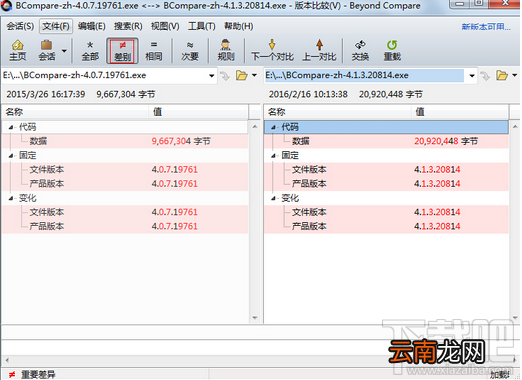
Task: Click right file date 2016/2/16 10:13:38
Action: (x=308, y=94)
